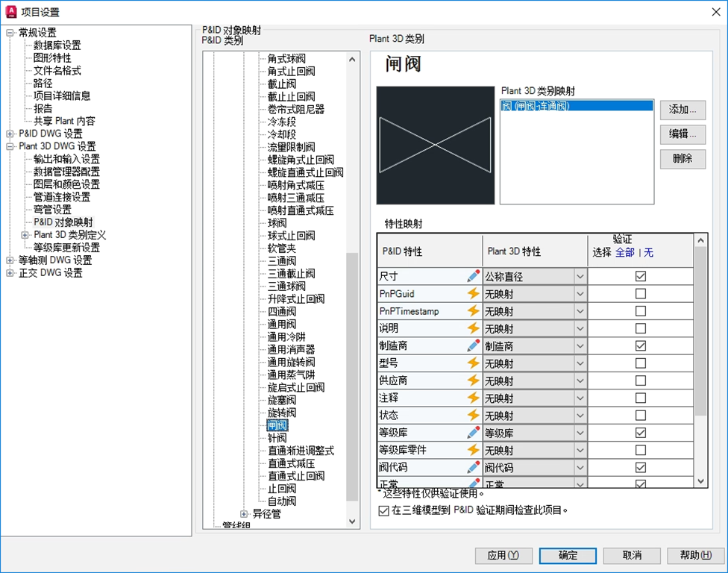
Task: Open the 公称直径 dropdown for 尺寸
Action: pyautogui.click(x=580, y=277)
